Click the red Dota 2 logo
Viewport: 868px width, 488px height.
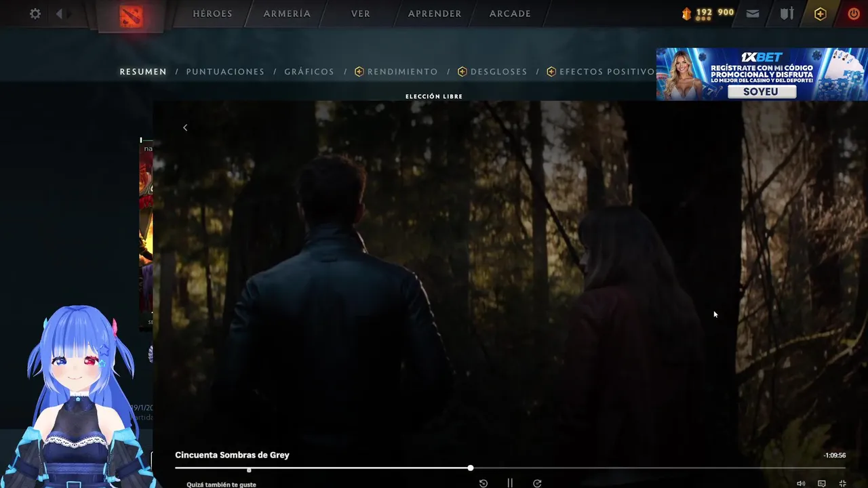[x=131, y=15]
